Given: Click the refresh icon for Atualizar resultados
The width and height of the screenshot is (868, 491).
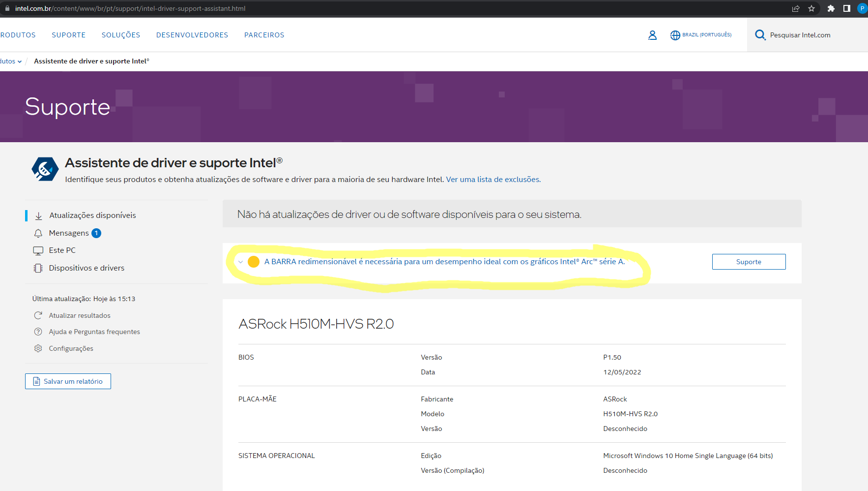Looking at the screenshot, I should [38, 315].
